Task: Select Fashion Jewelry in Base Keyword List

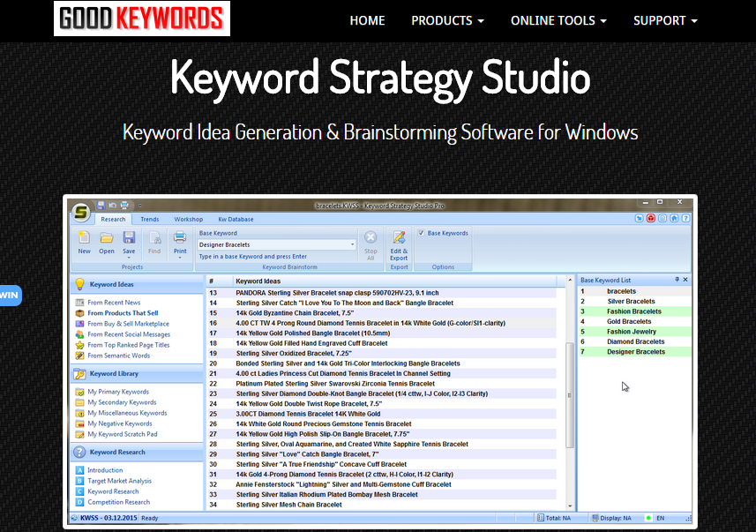Action: pyautogui.click(x=634, y=332)
